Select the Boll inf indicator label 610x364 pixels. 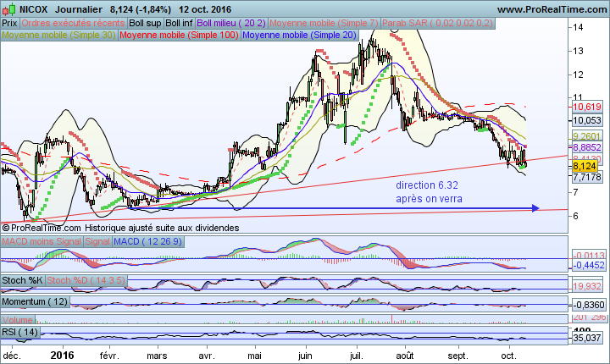pos(179,24)
